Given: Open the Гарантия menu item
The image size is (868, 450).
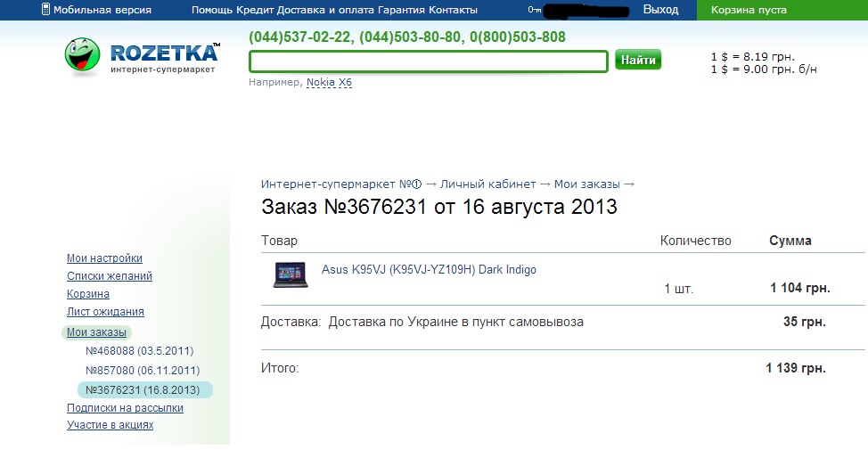Looking at the screenshot, I should [401, 10].
